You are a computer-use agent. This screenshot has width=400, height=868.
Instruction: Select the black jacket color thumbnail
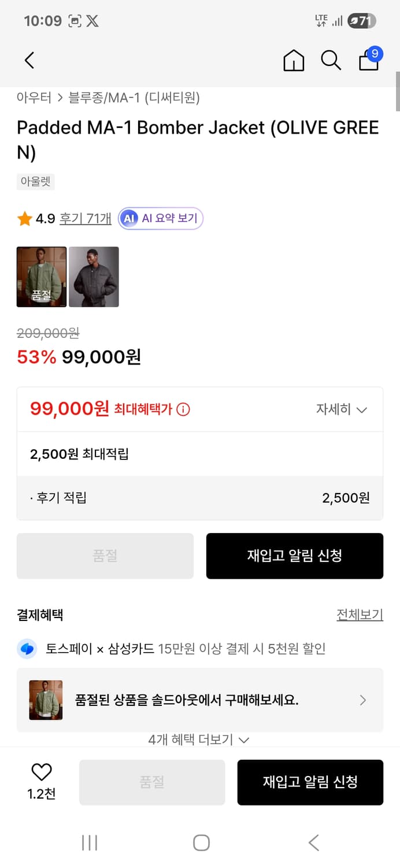coord(94,277)
